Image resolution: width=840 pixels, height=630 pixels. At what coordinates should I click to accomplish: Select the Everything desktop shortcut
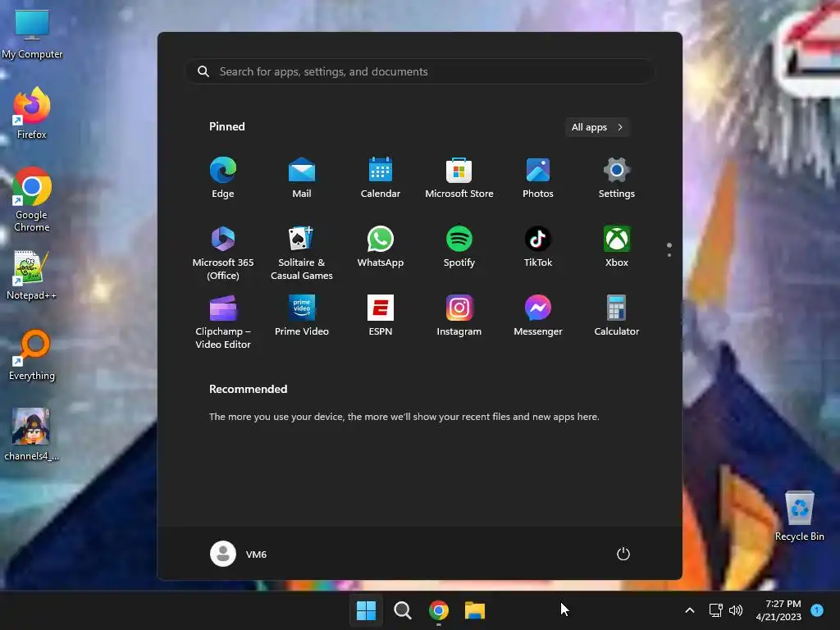click(32, 355)
